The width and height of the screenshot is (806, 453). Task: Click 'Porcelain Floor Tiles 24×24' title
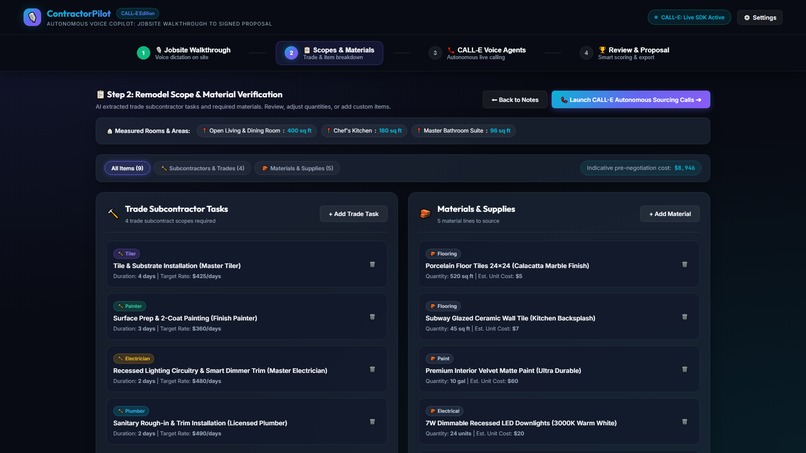click(507, 266)
